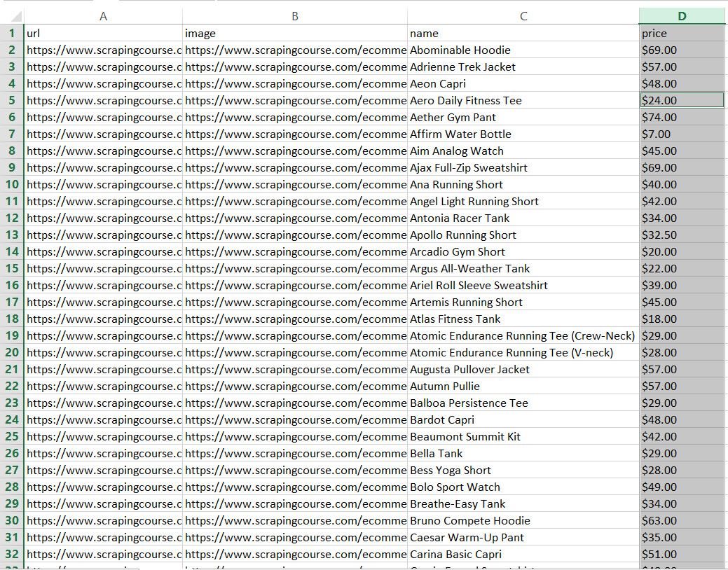Select cell Balboa Persistence Tee
The width and height of the screenshot is (728, 570).
(x=523, y=403)
